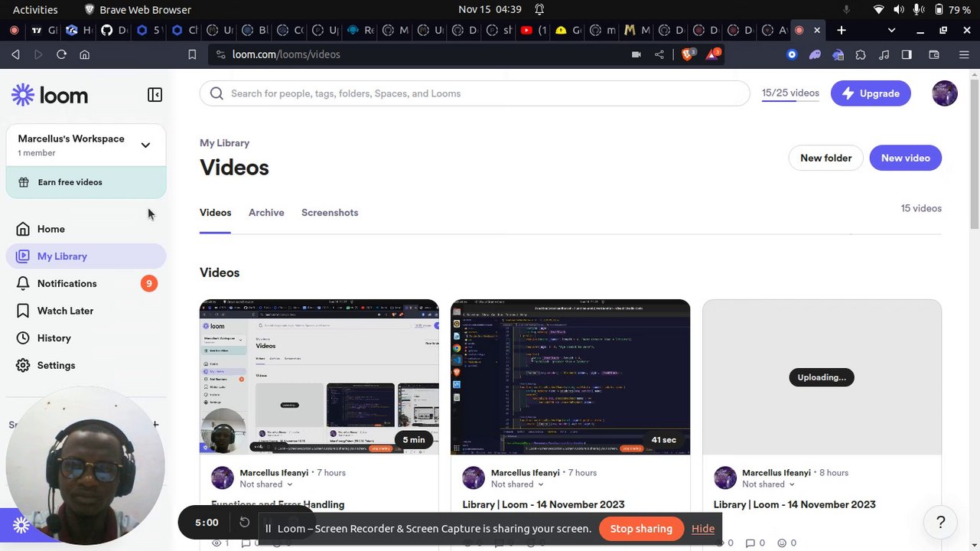Restart recording using the circular arrow icon
This screenshot has height=551, width=980.
[x=244, y=523]
